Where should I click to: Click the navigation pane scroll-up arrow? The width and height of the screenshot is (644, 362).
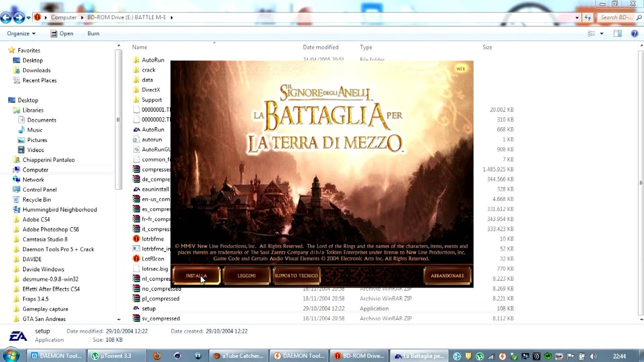[119, 46]
